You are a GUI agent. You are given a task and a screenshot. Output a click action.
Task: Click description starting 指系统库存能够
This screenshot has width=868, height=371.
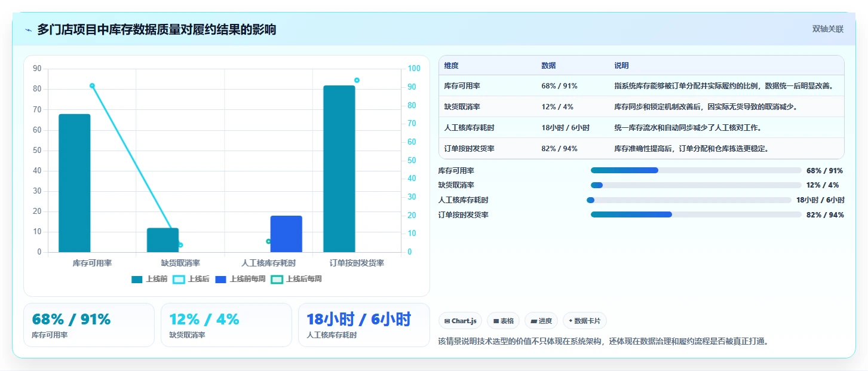coord(723,86)
